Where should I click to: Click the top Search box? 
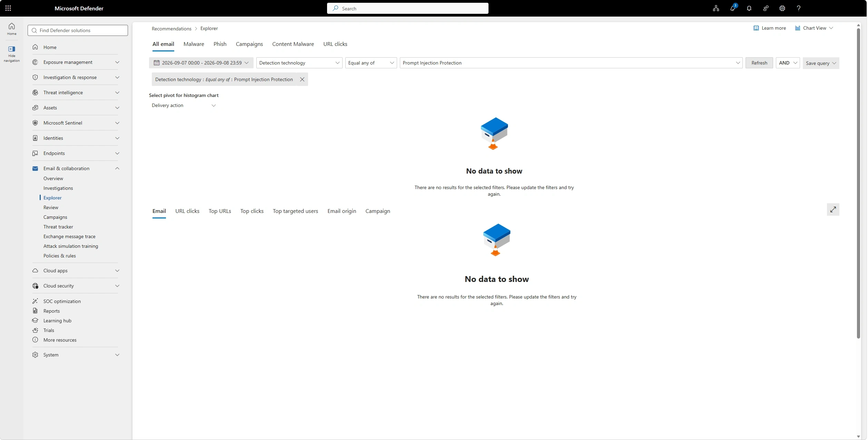(x=407, y=8)
